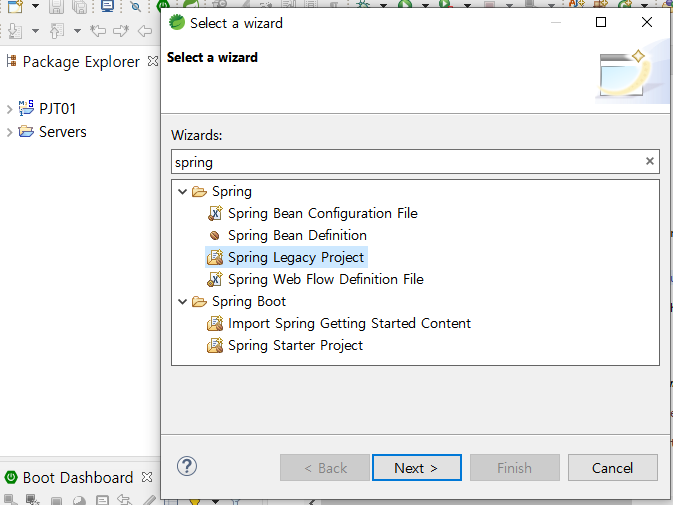Click the Skip All Breakpoints toolbar icon
This screenshot has width=673, height=505.
pyautogui.click(x=136, y=6)
